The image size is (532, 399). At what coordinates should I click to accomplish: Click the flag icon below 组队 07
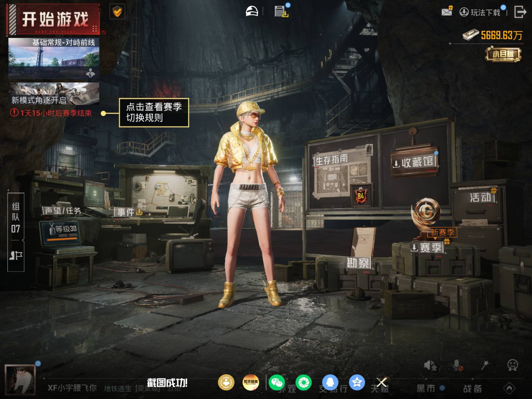[x=16, y=255]
